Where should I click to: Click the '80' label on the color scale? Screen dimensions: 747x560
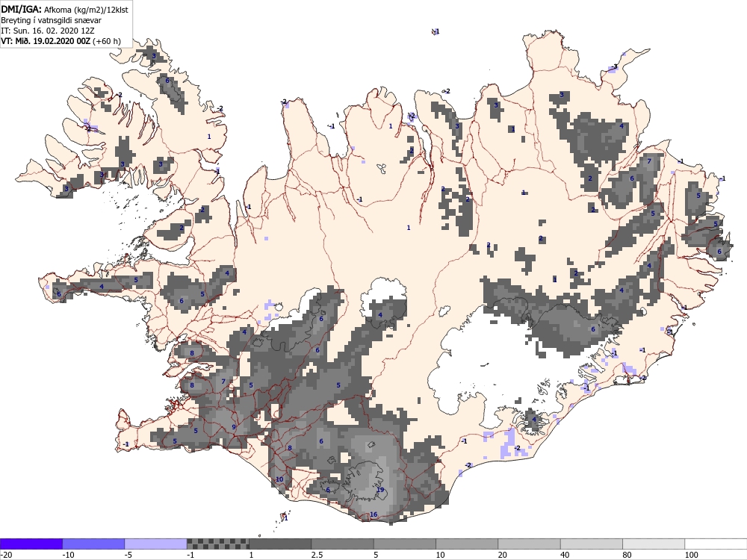click(x=627, y=555)
